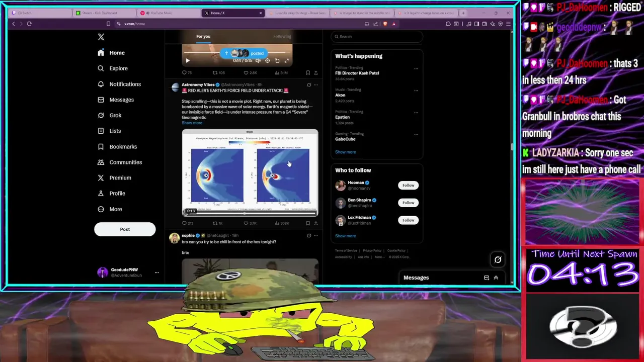Screen dimensions: 644x362
Task: Switch to the YouTube Music browser tab
Action: tap(169, 13)
